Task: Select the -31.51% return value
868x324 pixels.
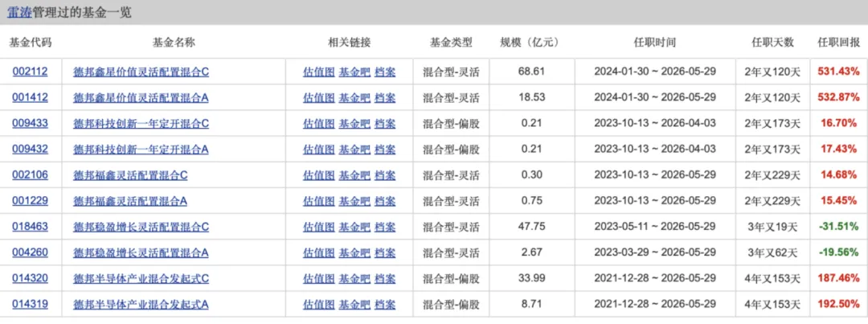Action: click(839, 227)
